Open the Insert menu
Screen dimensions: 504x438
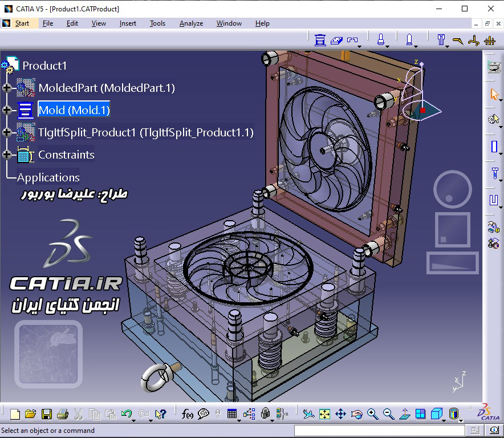[128, 23]
